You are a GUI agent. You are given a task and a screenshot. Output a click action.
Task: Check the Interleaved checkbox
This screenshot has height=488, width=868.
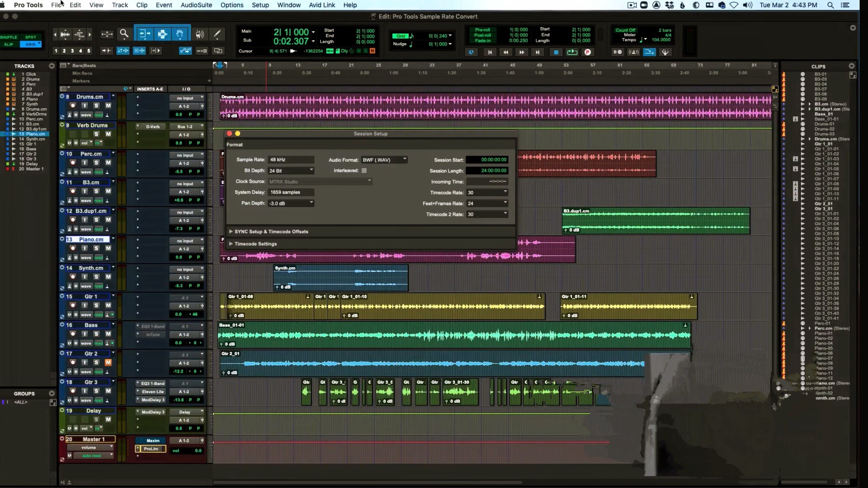coord(364,171)
